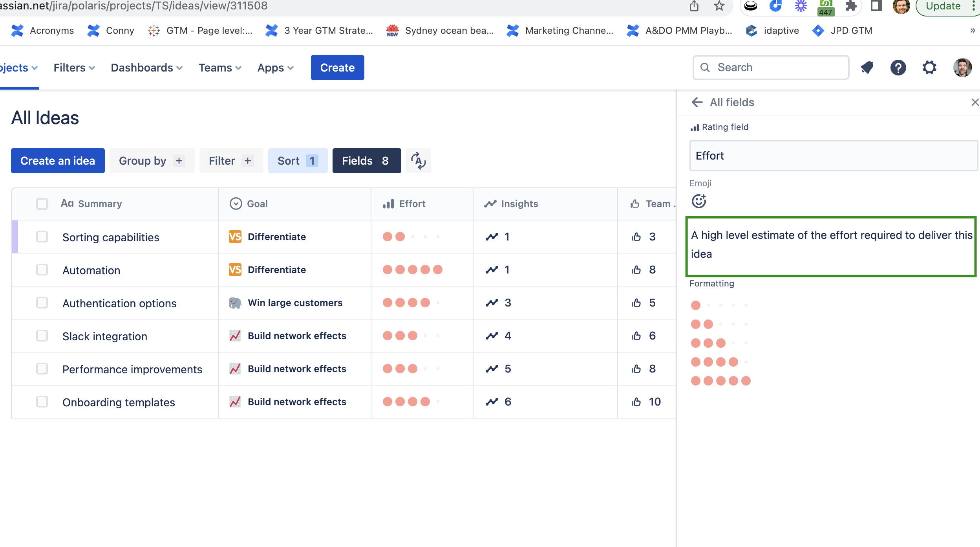Click the Search input field
980x547 pixels.
pos(771,68)
